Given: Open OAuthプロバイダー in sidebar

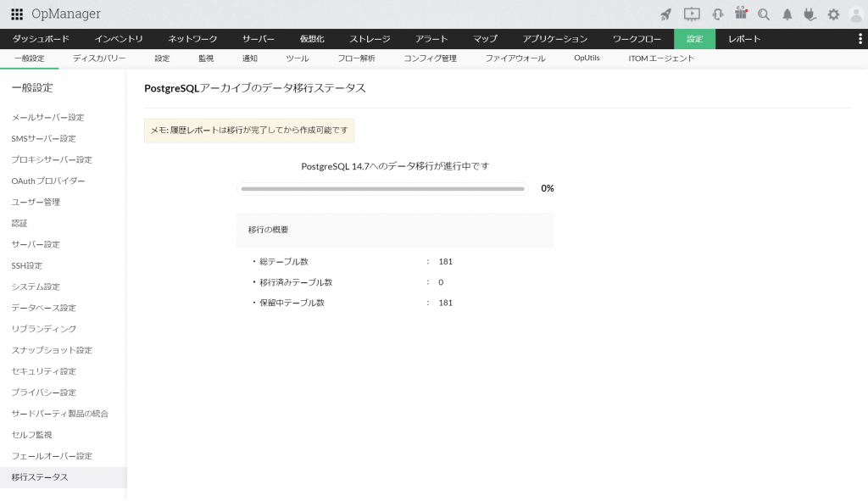Looking at the screenshot, I should tap(48, 181).
